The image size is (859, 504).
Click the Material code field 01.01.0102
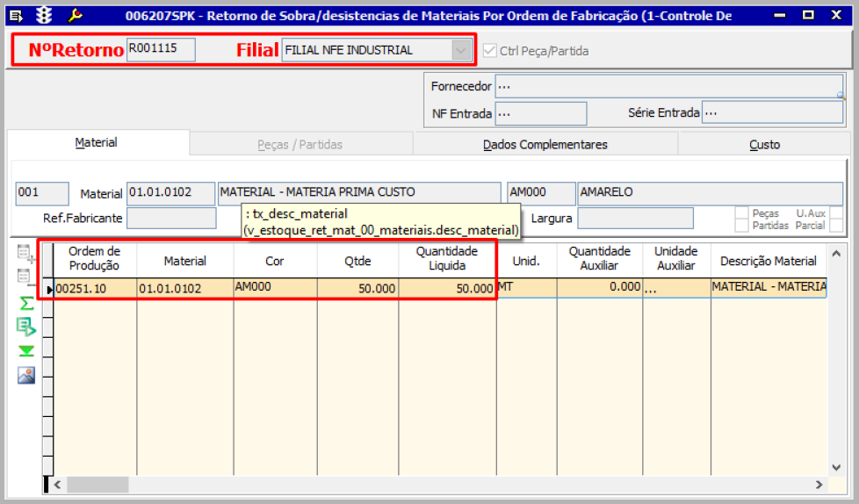tap(171, 193)
